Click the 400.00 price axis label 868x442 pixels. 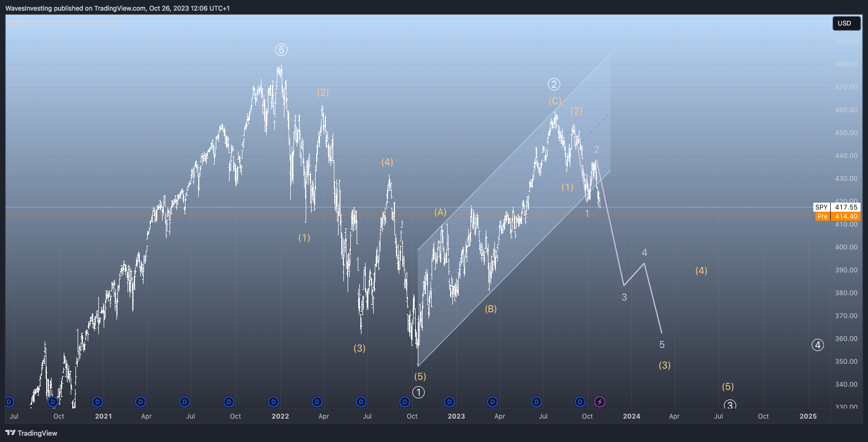coord(846,247)
